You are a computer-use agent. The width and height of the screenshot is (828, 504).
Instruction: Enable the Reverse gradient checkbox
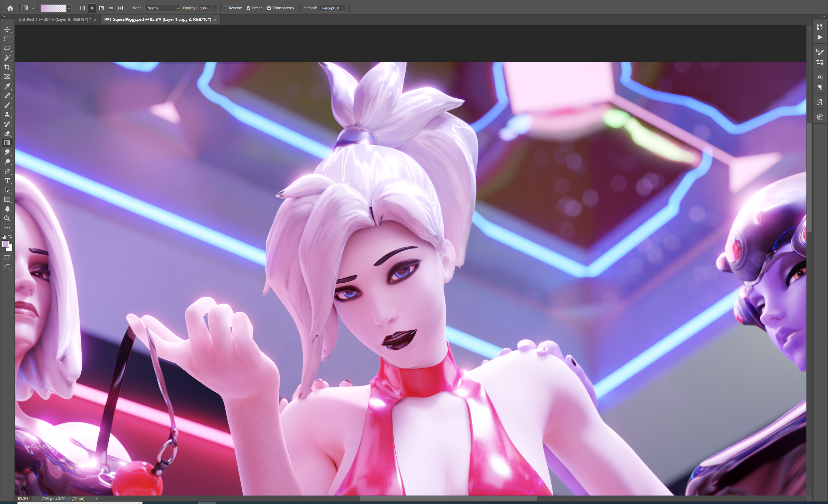226,8
